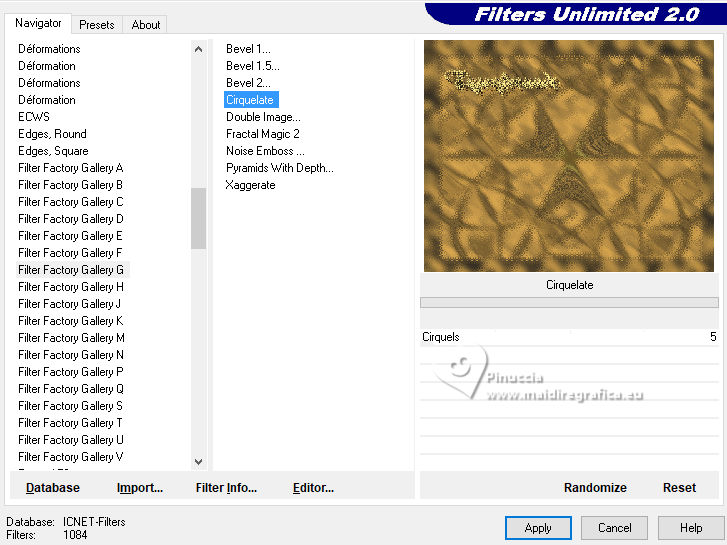Open the Presets tab
This screenshot has height=545, width=727.
point(96,25)
